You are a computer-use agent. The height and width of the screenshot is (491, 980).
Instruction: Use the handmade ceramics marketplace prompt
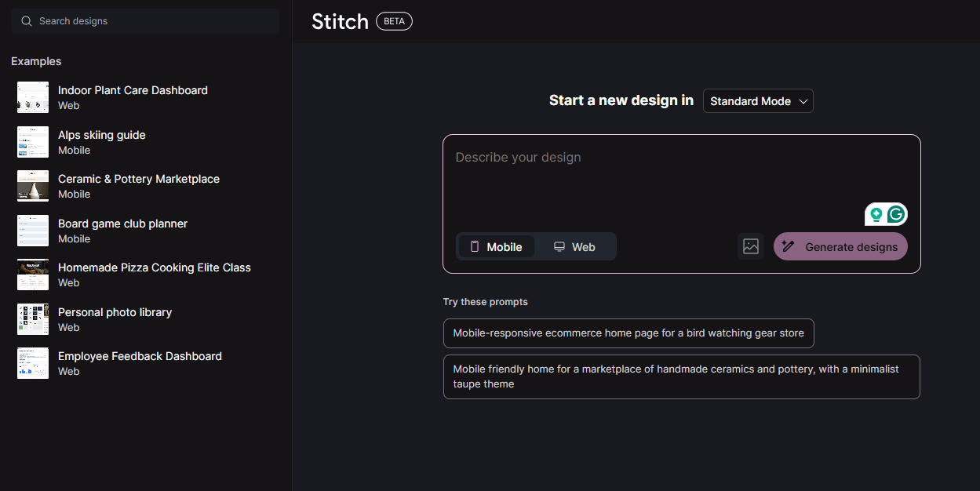click(681, 376)
